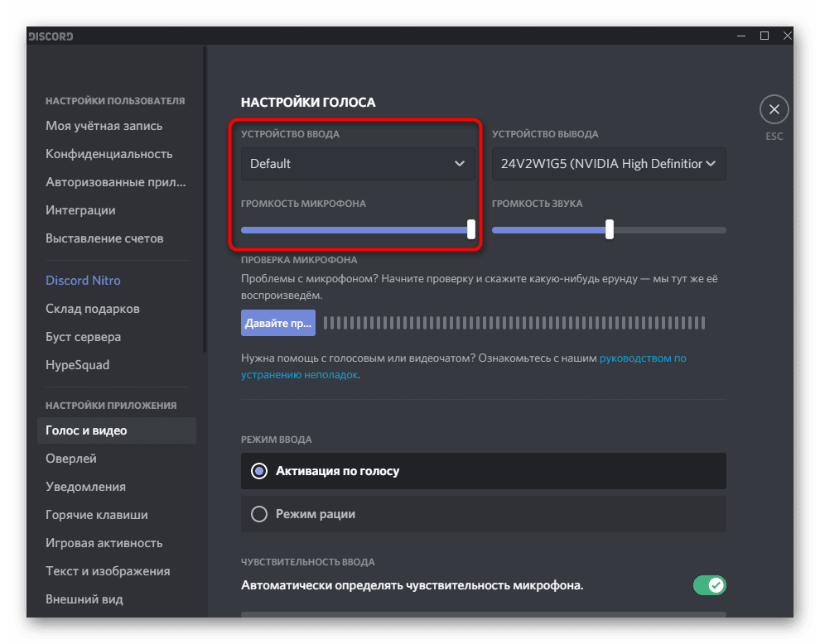This screenshot has height=644, width=820.
Task: Minimize the Discord window
Action: [x=741, y=36]
